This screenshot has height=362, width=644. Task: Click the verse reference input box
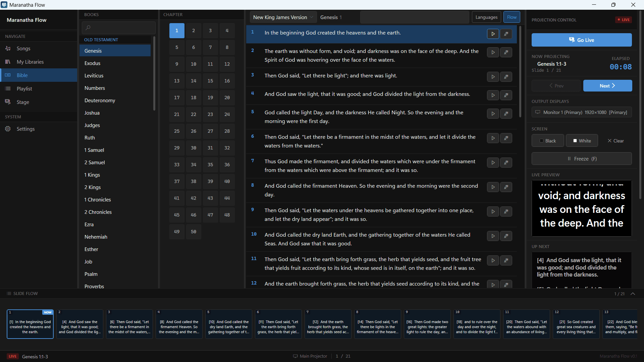click(x=415, y=17)
